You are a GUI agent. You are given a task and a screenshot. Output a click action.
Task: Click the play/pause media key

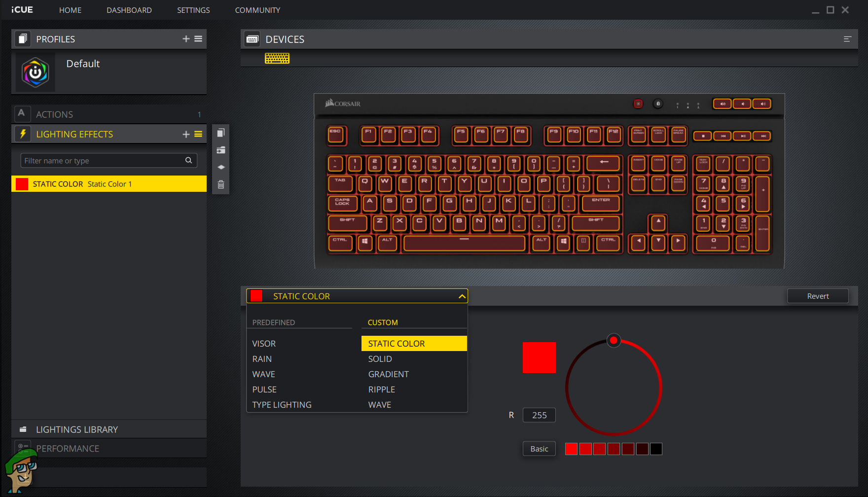(x=743, y=136)
